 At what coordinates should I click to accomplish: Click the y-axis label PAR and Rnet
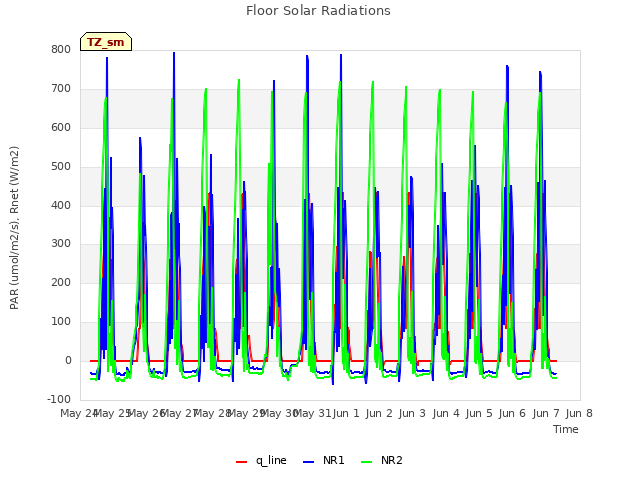tap(14, 228)
